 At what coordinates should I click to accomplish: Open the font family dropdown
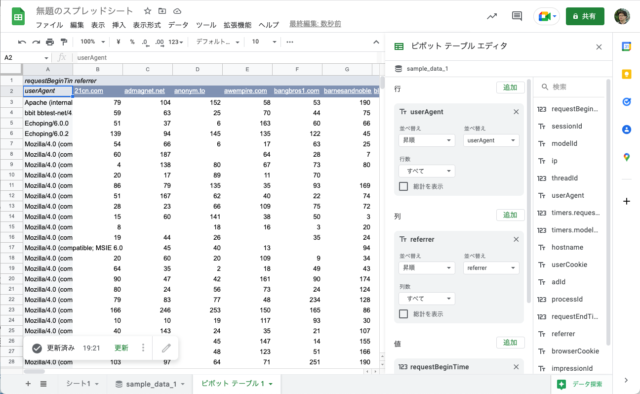(x=217, y=42)
